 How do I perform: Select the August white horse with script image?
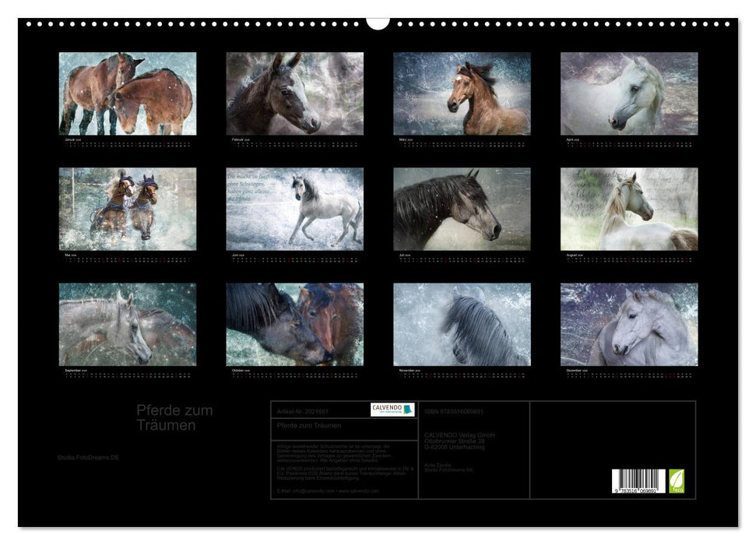629,209
